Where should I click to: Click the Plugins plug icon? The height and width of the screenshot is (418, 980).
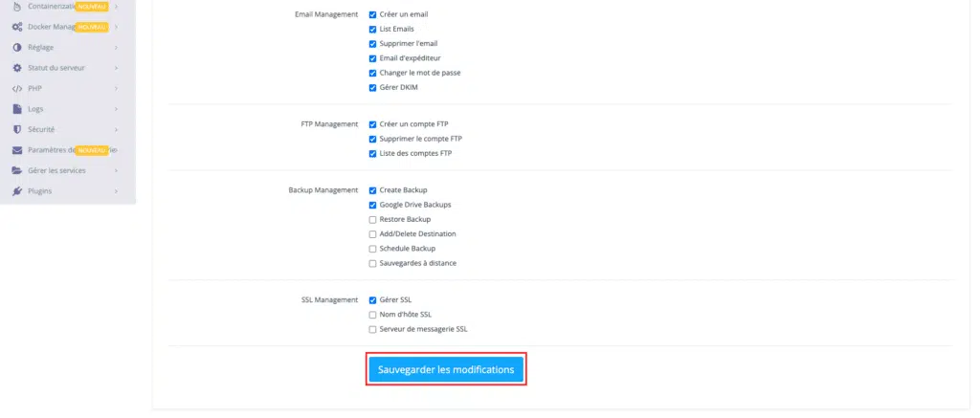pyautogui.click(x=17, y=191)
